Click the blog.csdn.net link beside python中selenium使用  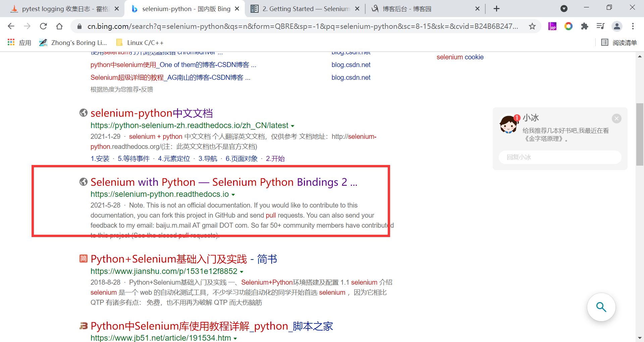point(351,65)
